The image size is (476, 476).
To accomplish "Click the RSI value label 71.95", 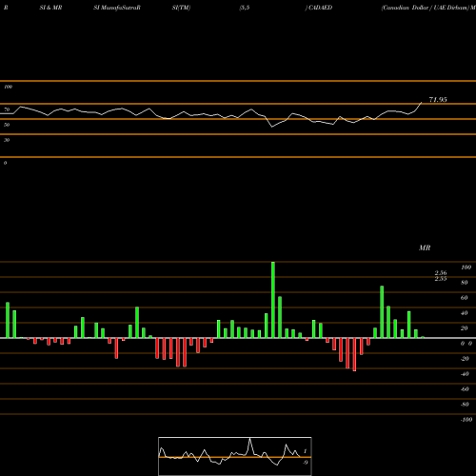I will 438,100.
